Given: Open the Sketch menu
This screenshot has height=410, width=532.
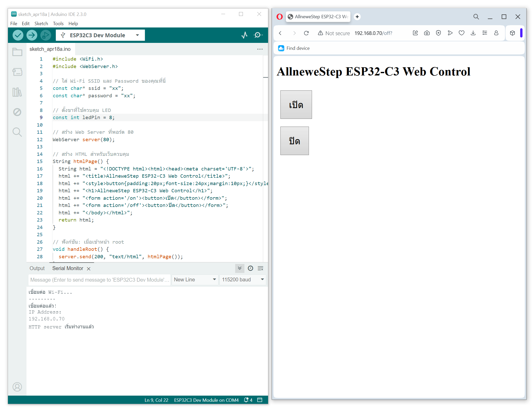Looking at the screenshot, I should [41, 24].
